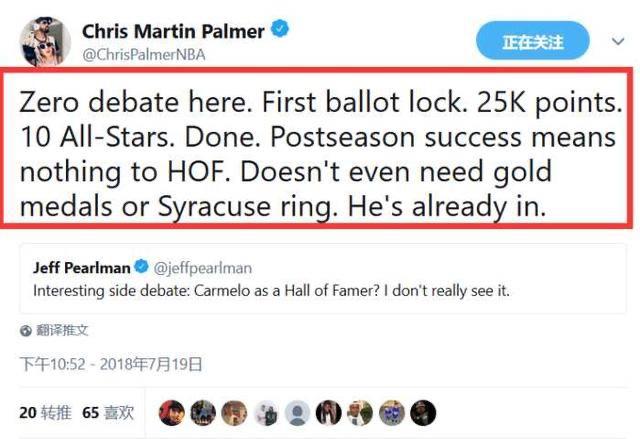640x439 pixels.
Task: Open the first liker avatar in the row
Action: coord(172,412)
